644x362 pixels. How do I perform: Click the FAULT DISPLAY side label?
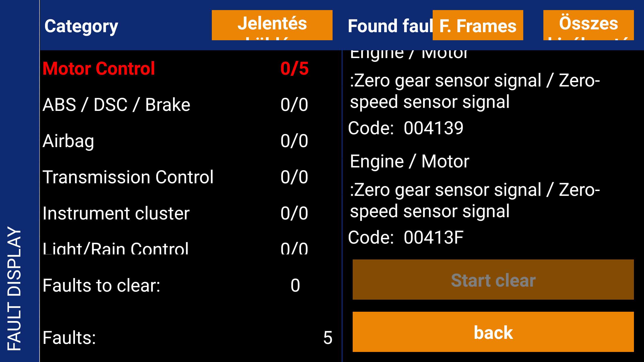coord(14,288)
